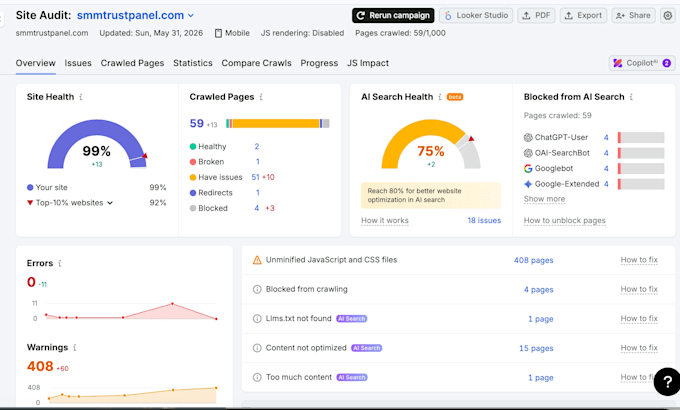Click info icon beside Llms.txt not found
The height and width of the screenshot is (410, 680).
[257, 319]
